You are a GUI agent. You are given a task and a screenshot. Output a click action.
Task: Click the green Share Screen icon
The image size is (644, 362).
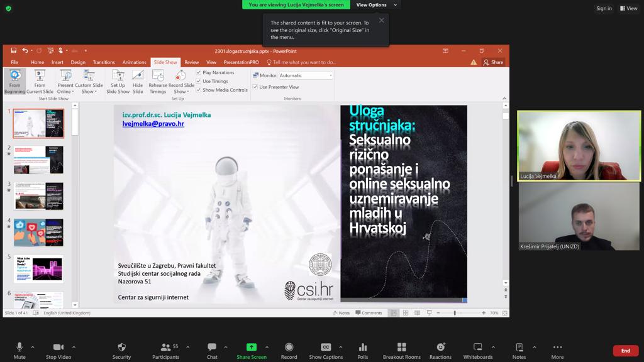(251, 347)
